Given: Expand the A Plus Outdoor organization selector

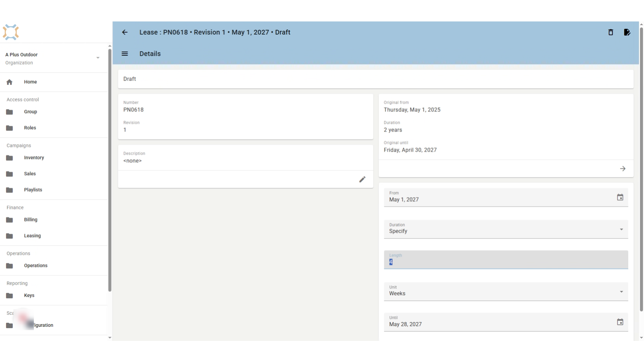Looking at the screenshot, I should [54, 58].
